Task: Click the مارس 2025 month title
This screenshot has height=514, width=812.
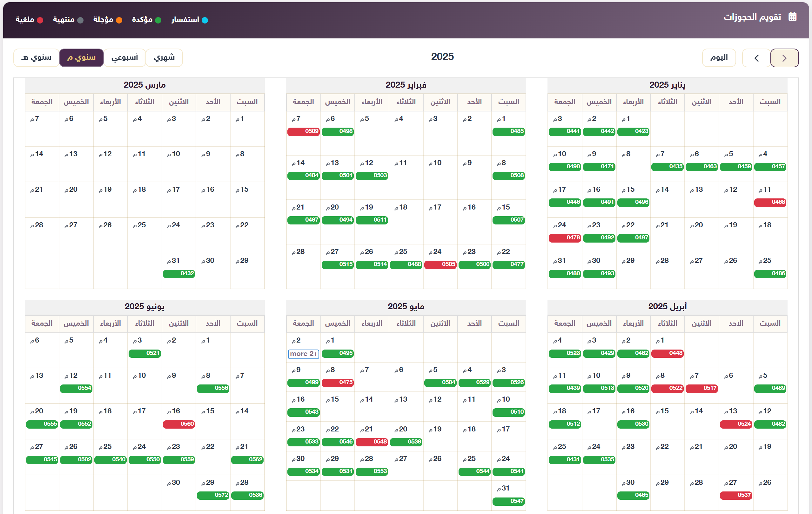Action: pos(145,85)
